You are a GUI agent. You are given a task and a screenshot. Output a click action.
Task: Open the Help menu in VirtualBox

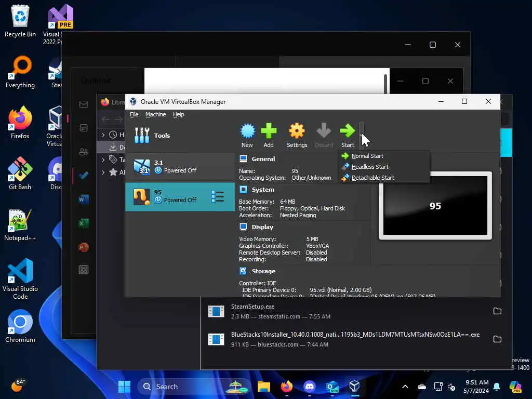pyautogui.click(x=179, y=114)
